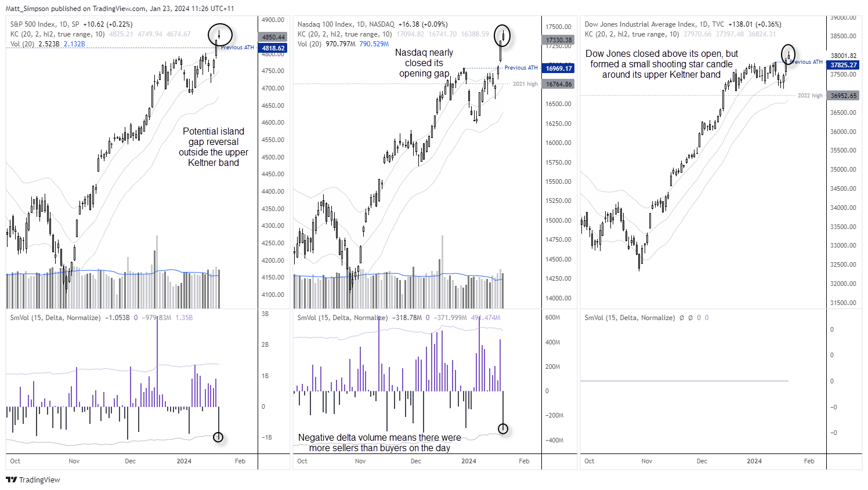Click the circled marker on Nasdaq delta volume bar
The height and width of the screenshot is (490, 868).
click(503, 429)
